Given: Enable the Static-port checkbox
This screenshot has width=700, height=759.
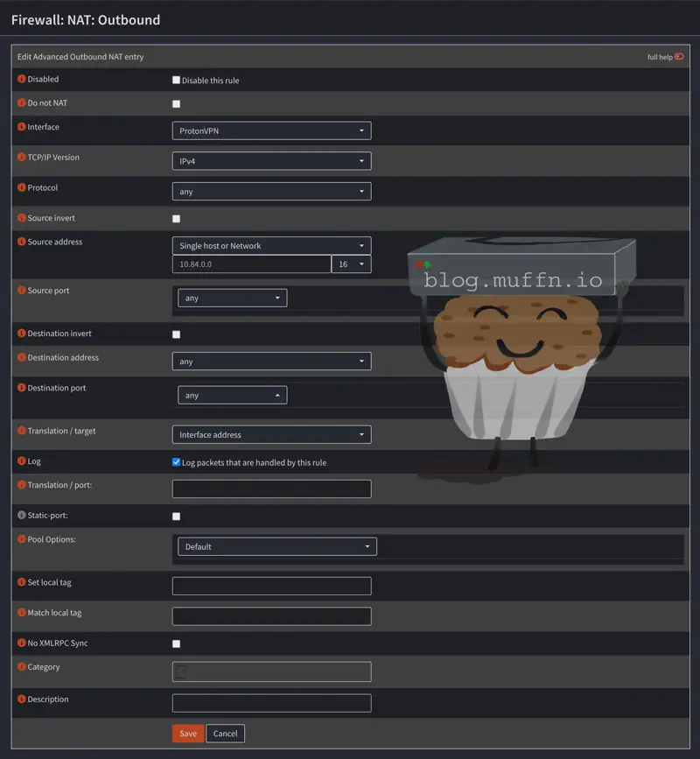Looking at the screenshot, I should pyautogui.click(x=176, y=516).
